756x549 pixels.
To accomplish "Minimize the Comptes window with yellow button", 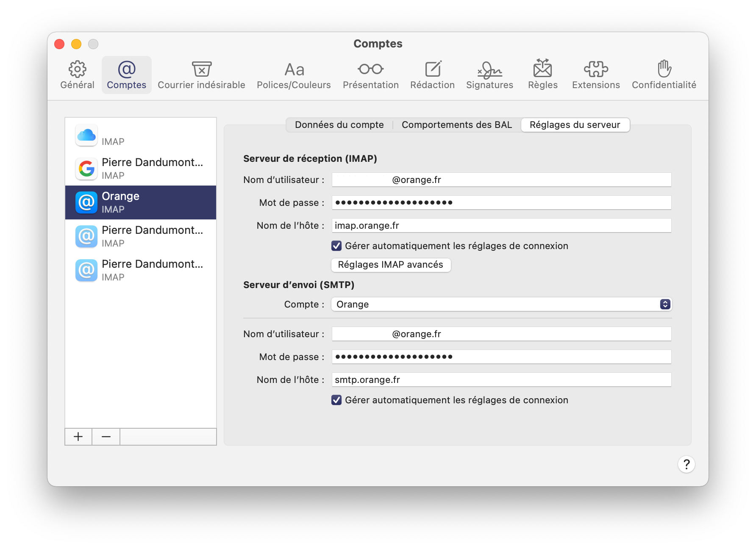I will [76, 44].
